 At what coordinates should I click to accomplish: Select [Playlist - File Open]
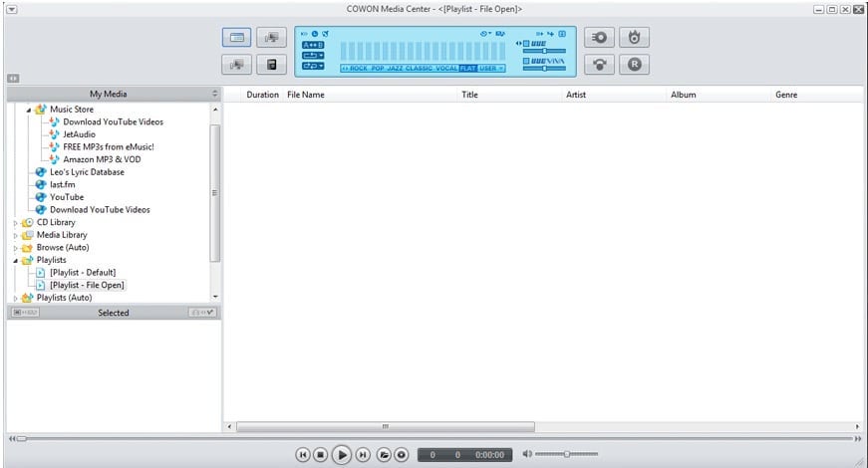[x=87, y=285]
